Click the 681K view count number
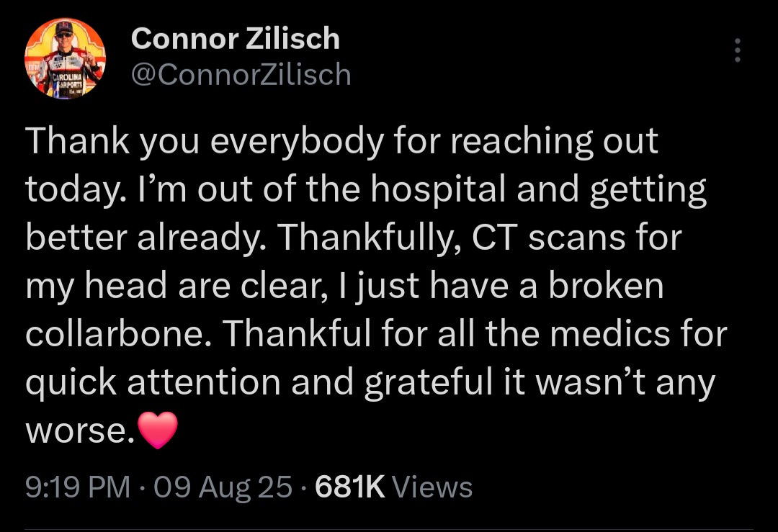The width and height of the screenshot is (778, 532). 350,487
